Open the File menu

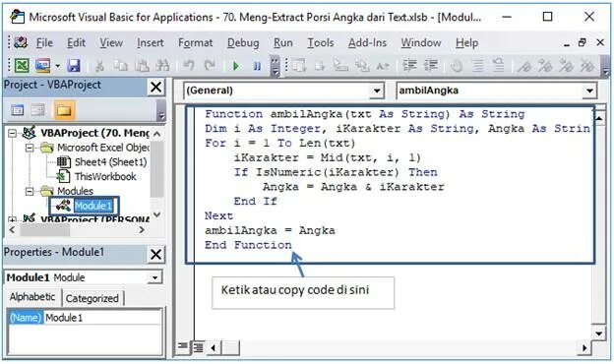pos(44,42)
